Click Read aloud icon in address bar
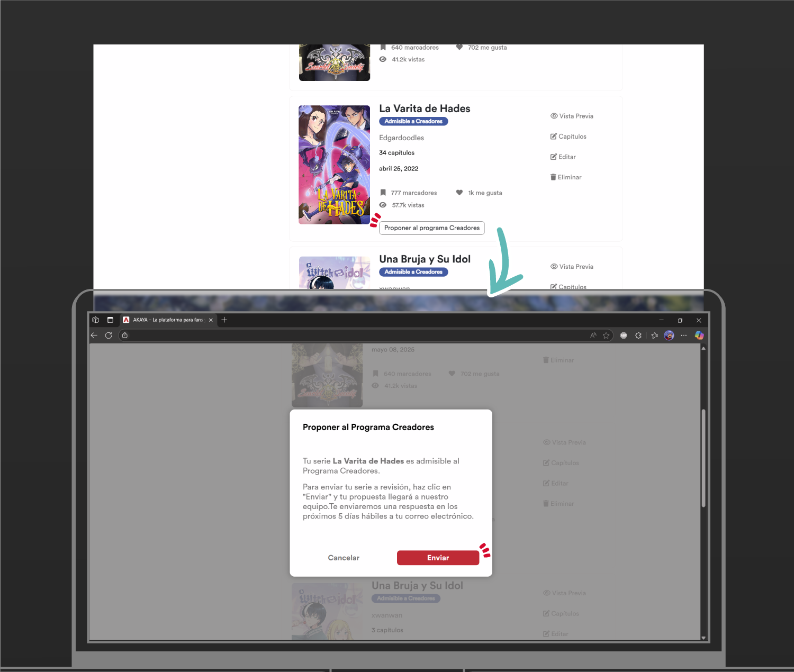 (593, 335)
